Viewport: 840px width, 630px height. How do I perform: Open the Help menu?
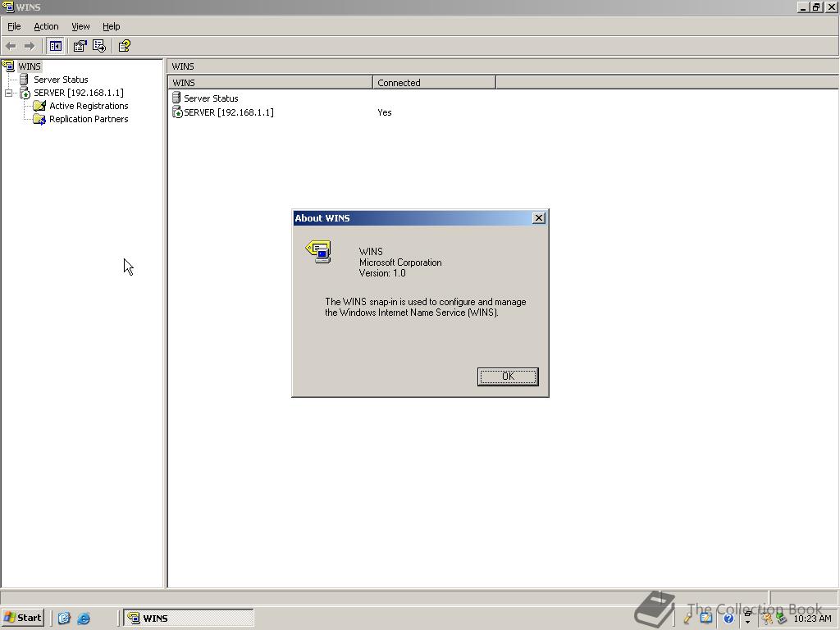coord(111,26)
